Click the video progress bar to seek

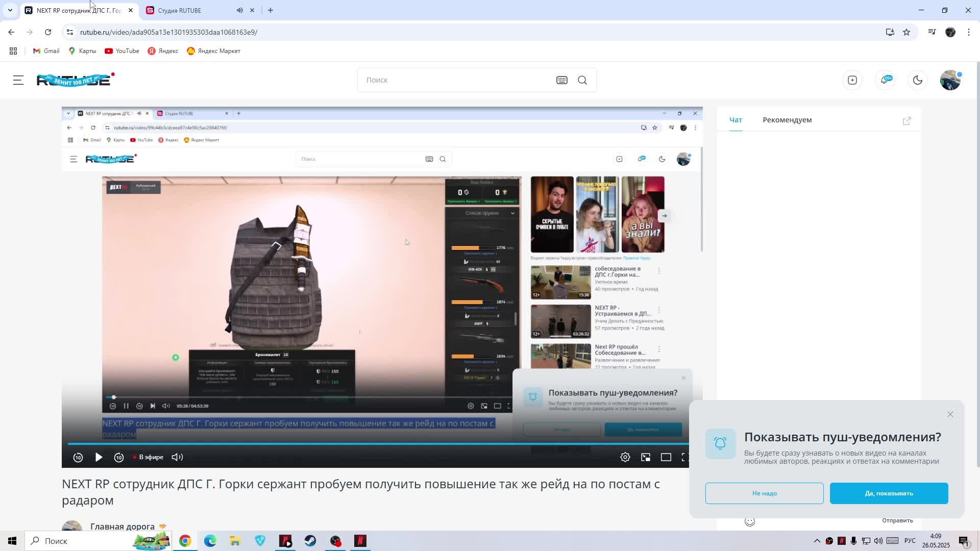click(x=378, y=444)
